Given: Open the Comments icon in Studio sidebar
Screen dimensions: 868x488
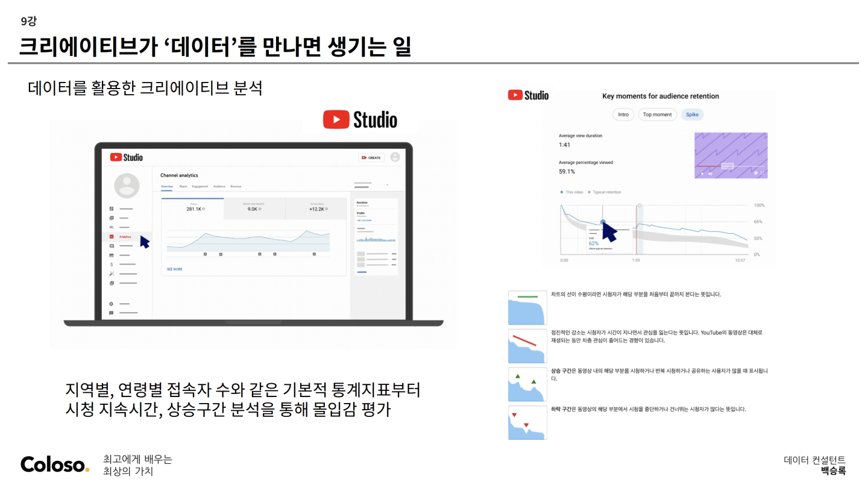Looking at the screenshot, I should tap(111, 246).
